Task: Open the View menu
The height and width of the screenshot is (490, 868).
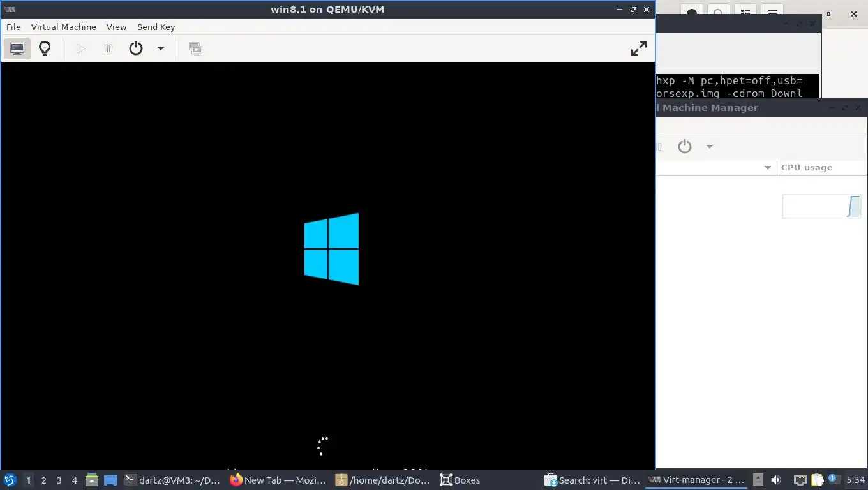Action: coord(116,27)
